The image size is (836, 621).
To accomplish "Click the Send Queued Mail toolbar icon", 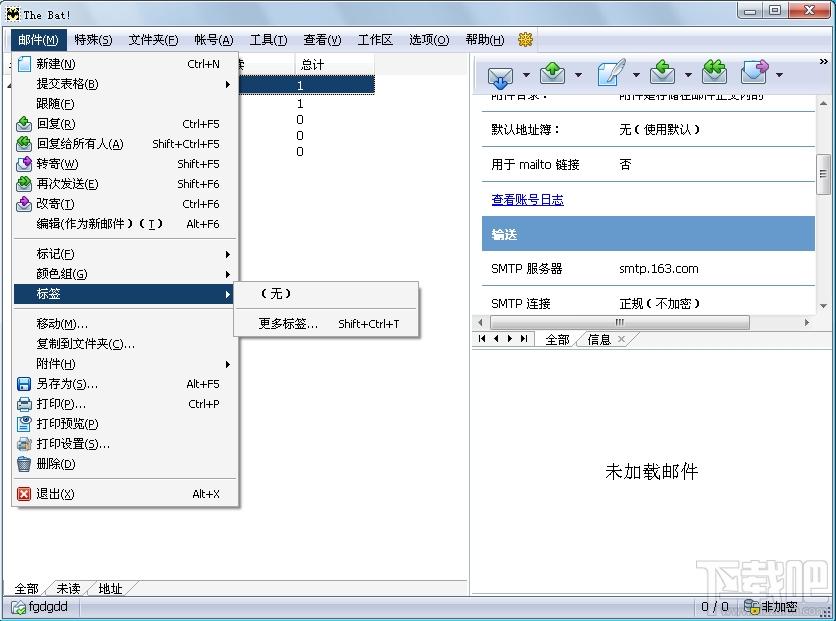I will click(552, 74).
